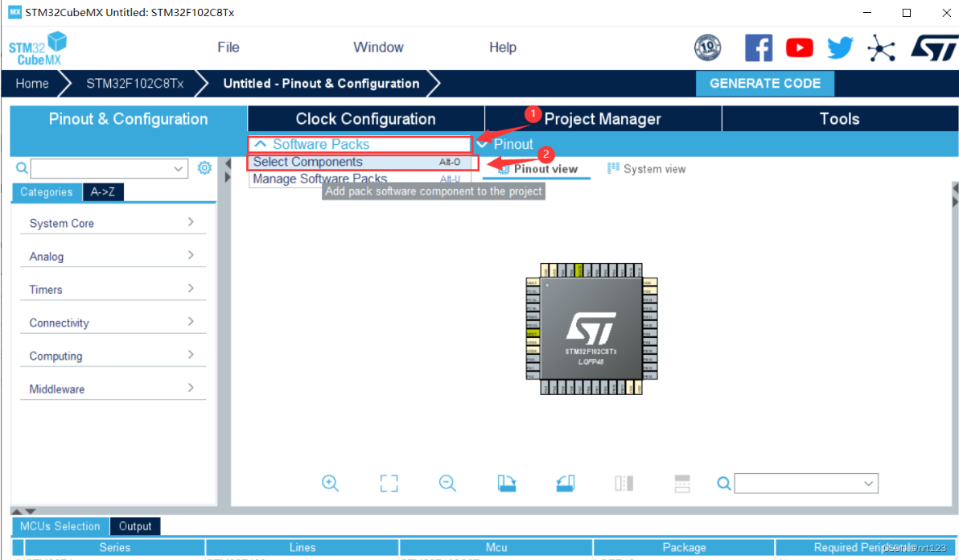Expand the bottom panel down arrow

(30, 511)
